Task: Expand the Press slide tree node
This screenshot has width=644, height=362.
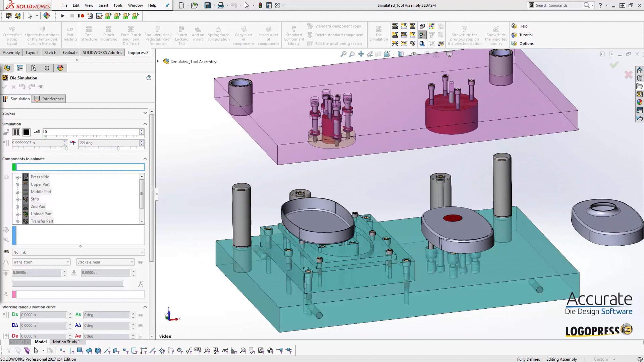Action: coord(17,177)
